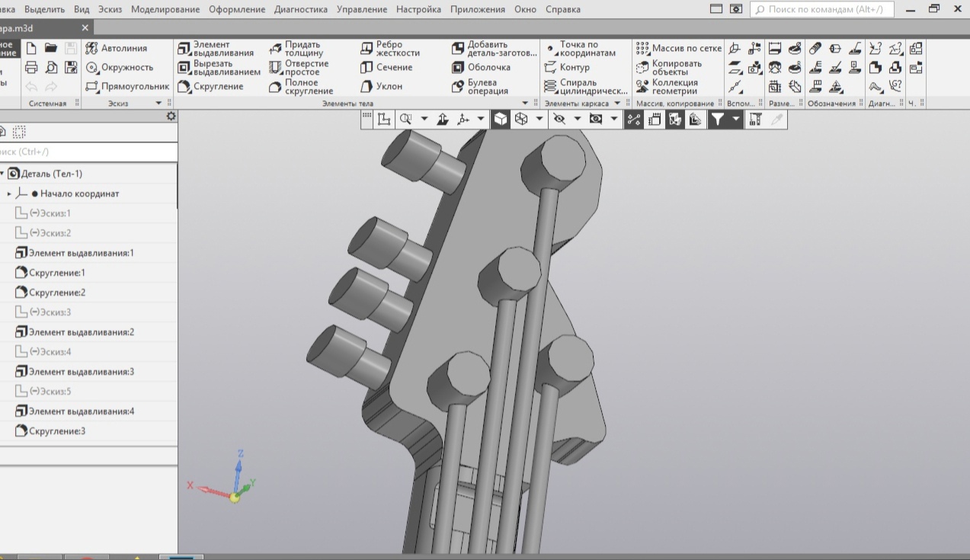Open the Моделирование menu
The width and height of the screenshot is (970, 560).
[x=165, y=9]
